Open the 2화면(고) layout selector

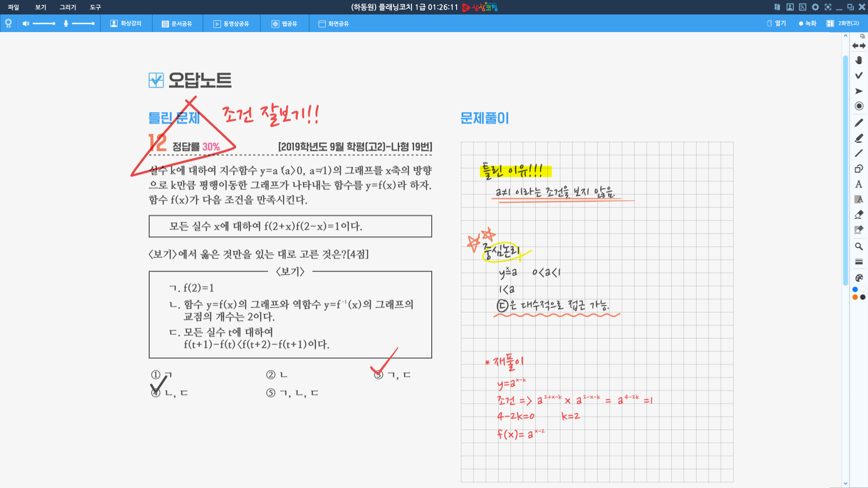[x=843, y=23]
